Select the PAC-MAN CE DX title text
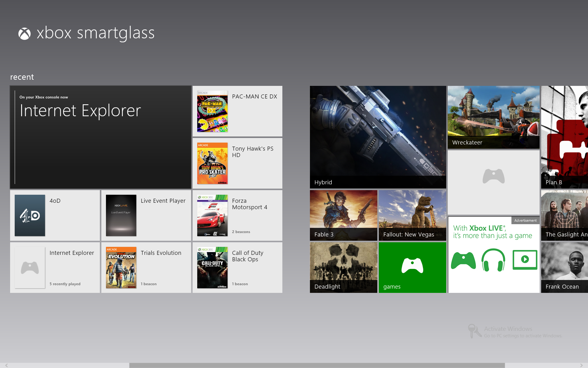Image resolution: width=588 pixels, height=368 pixels. click(x=254, y=97)
